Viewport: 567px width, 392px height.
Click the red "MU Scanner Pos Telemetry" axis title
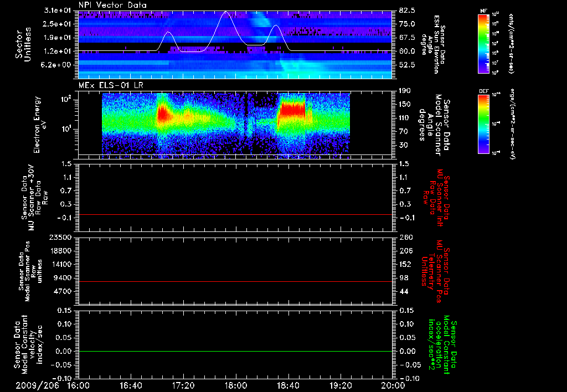click(x=435, y=271)
